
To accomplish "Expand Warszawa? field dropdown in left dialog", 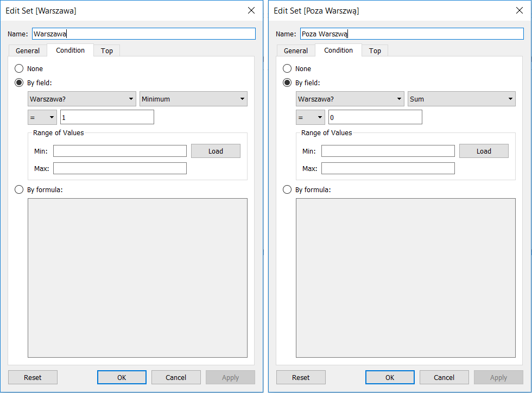I will click(x=81, y=99).
